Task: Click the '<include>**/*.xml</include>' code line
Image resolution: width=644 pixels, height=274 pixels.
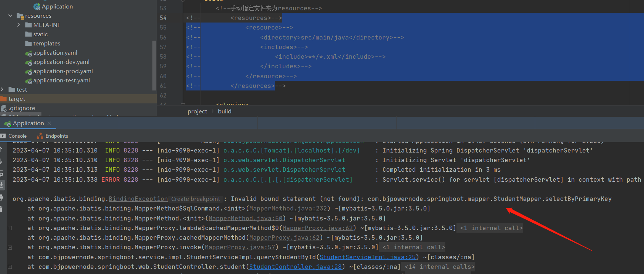Action: coord(330,57)
